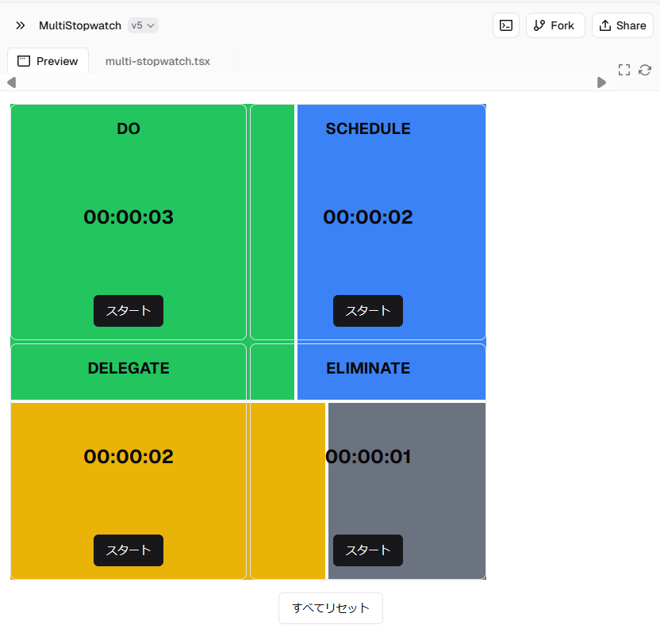The height and width of the screenshot is (644, 660).
Task: Start the DO stopwatch
Action: point(129,311)
